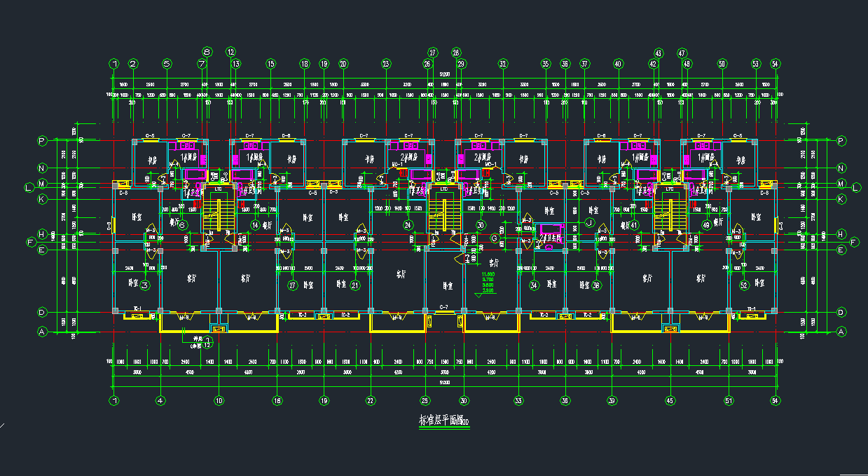Select top axis bubble number 20
Image resolution: width=868 pixels, height=476 pixels.
click(343, 64)
